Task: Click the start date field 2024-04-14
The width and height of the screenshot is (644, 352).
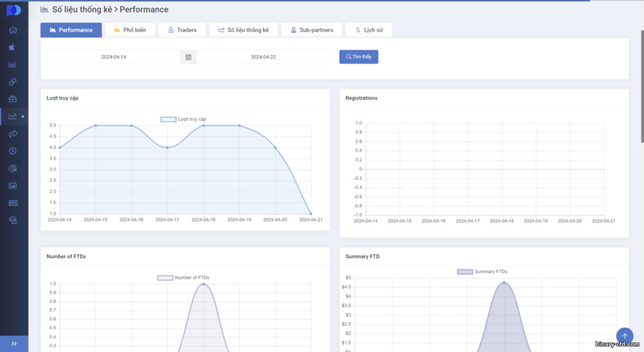Action: [x=114, y=57]
